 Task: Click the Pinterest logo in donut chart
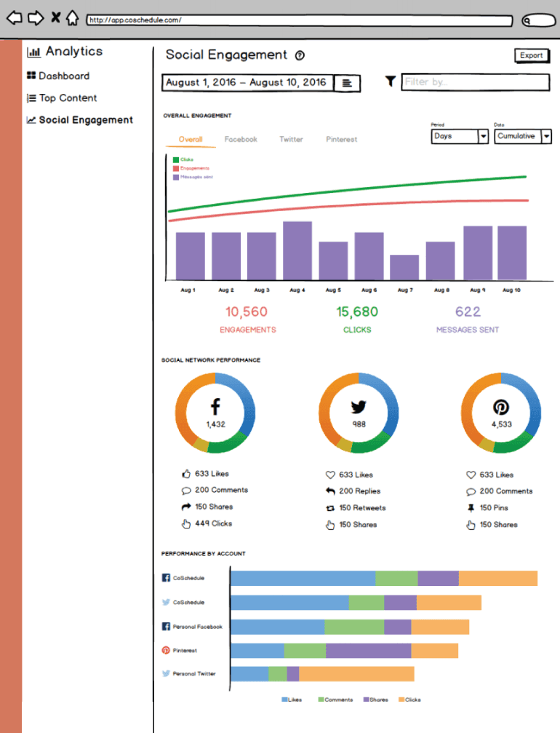pyautogui.click(x=502, y=407)
